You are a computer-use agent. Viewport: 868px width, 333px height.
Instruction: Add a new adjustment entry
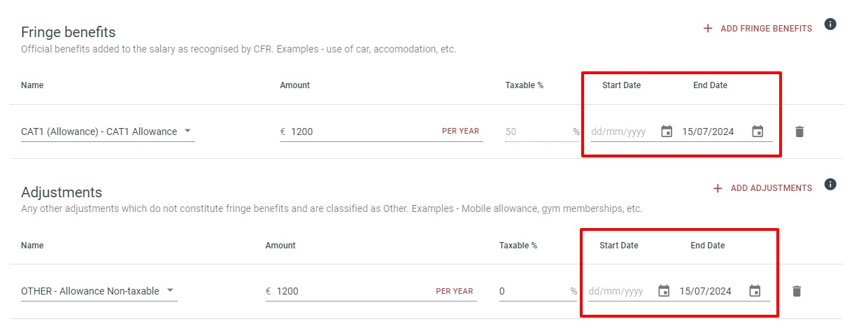point(762,188)
